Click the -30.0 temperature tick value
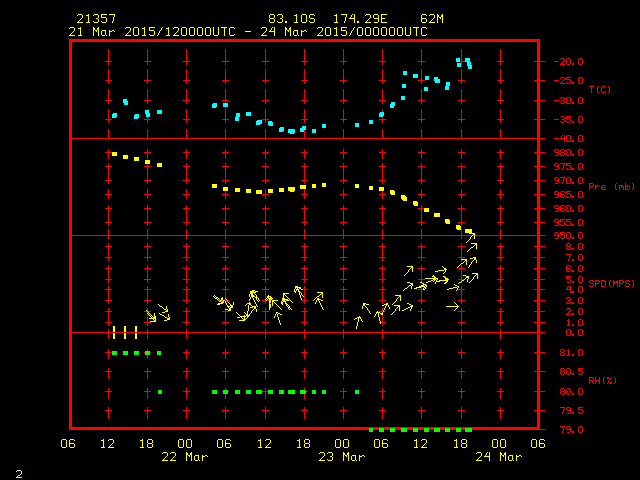 click(569, 100)
